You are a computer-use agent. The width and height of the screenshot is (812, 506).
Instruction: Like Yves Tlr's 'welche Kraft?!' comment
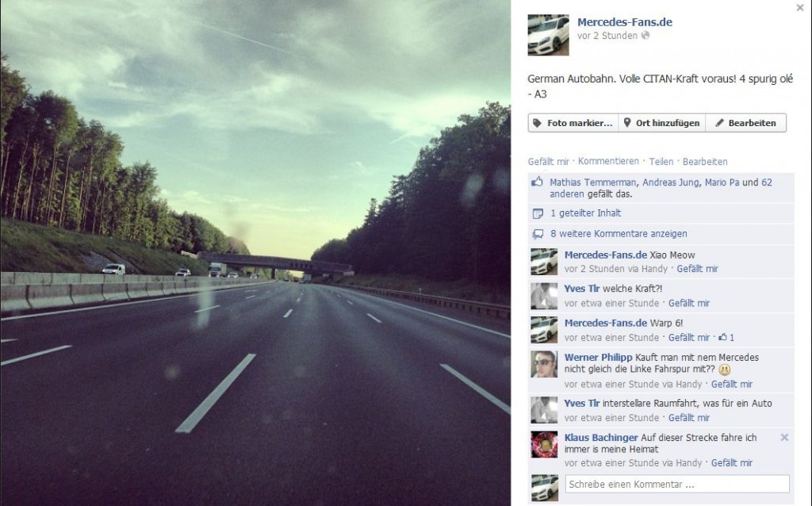tap(689, 303)
